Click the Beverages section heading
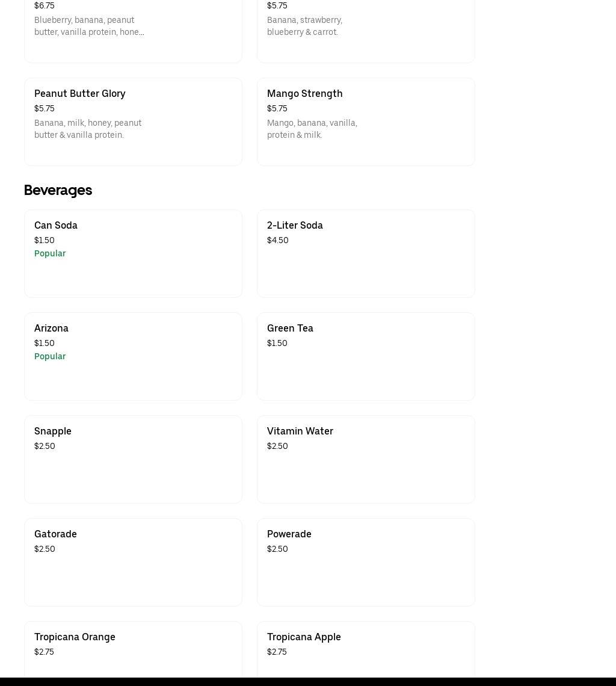Image resolution: width=616 pixels, height=686 pixels. (x=58, y=190)
